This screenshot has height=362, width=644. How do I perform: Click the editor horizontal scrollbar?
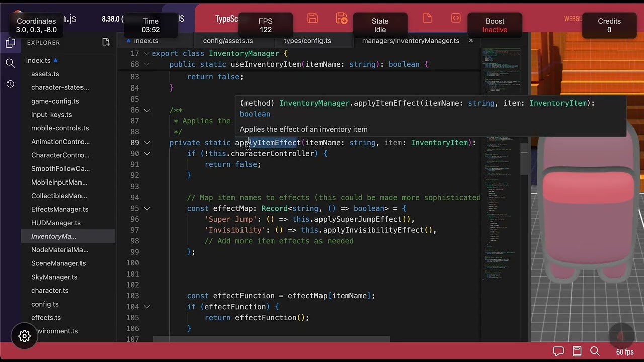272,339
